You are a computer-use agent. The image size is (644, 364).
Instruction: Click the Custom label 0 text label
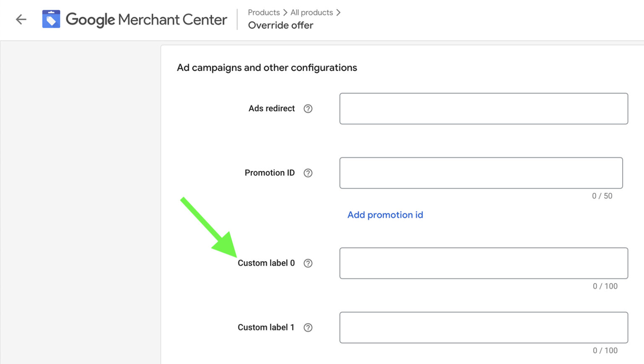coord(266,263)
